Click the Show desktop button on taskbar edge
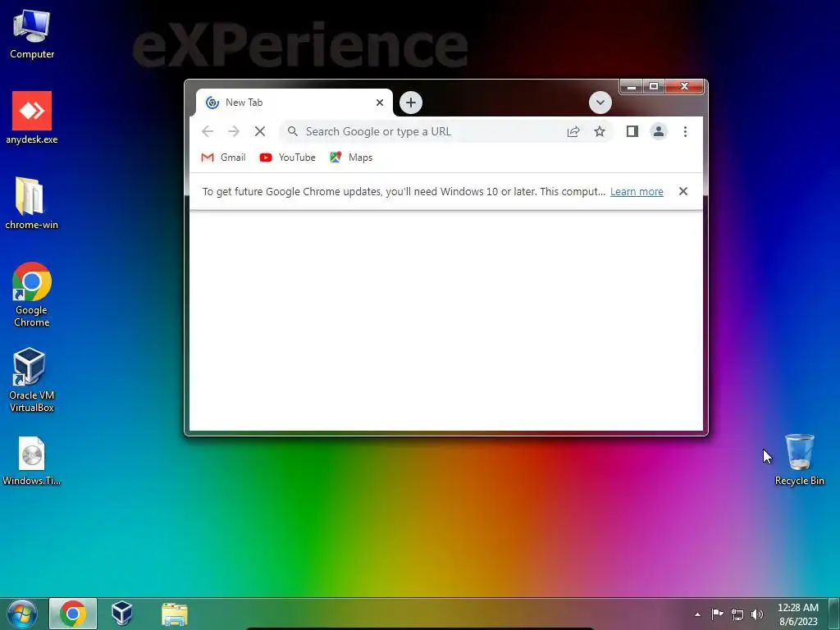Screen dimensions: 840x630 [x=834, y=614]
